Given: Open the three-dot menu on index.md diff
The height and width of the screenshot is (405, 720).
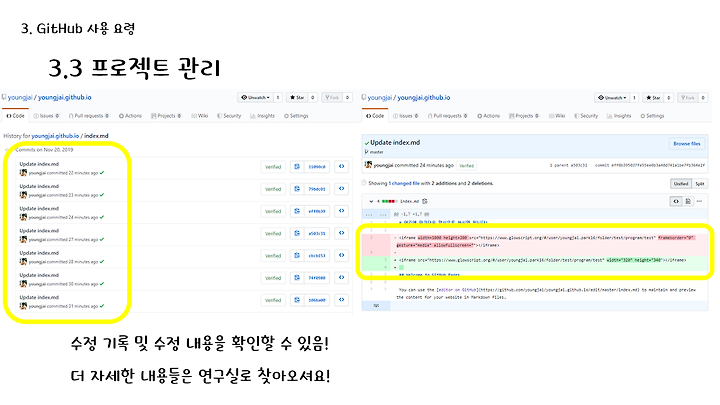Looking at the screenshot, I should tap(699, 201).
